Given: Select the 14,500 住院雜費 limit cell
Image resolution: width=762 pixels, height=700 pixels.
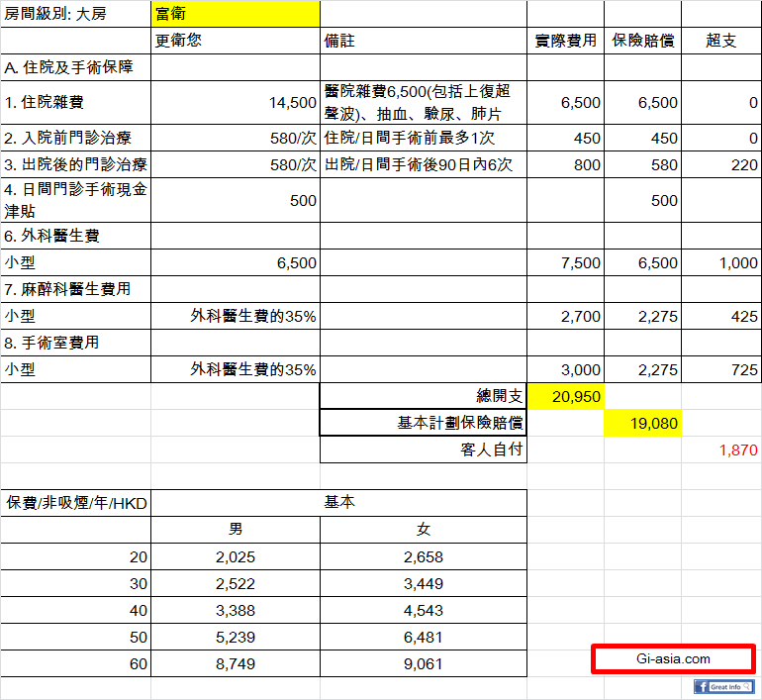Looking at the screenshot, I should 236,102.
